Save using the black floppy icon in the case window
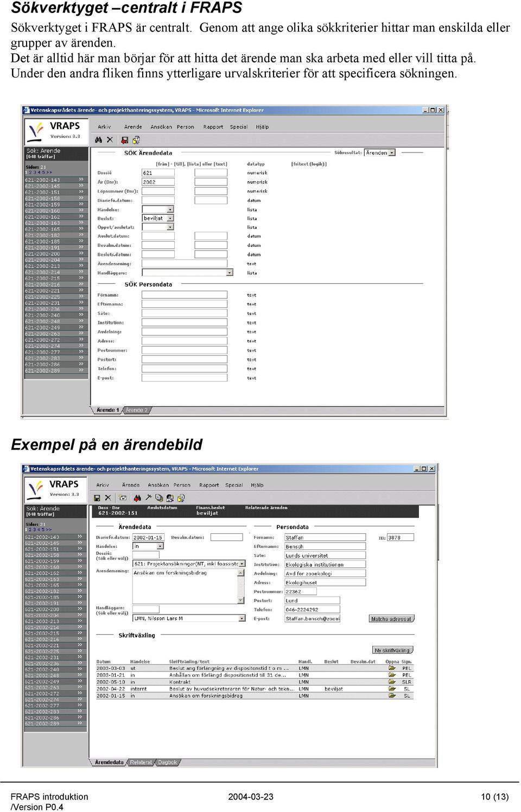 click(x=97, y=498)
